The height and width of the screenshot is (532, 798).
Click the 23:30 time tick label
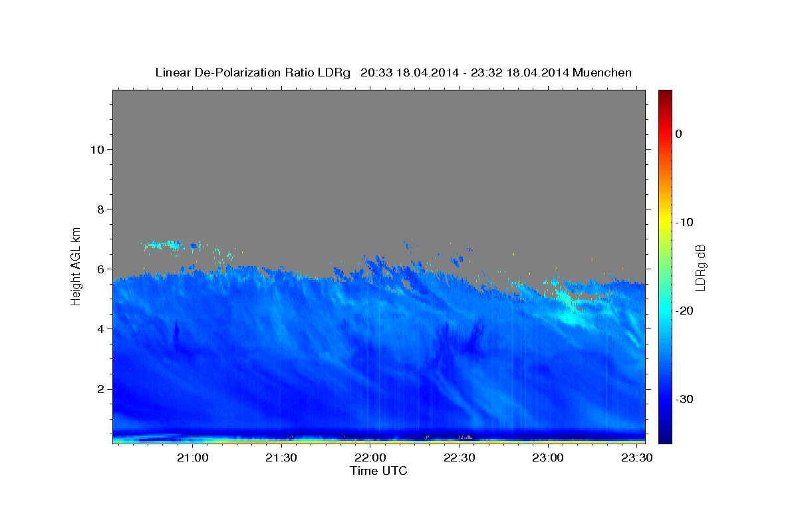(x=636, y=458)
